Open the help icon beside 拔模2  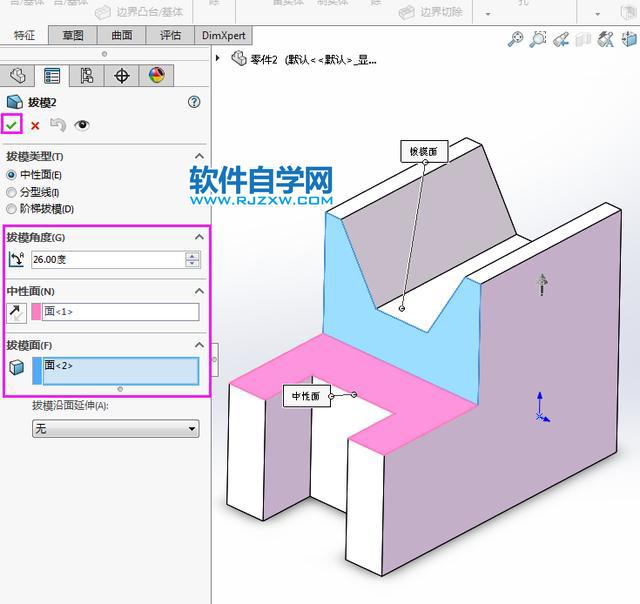194,102
